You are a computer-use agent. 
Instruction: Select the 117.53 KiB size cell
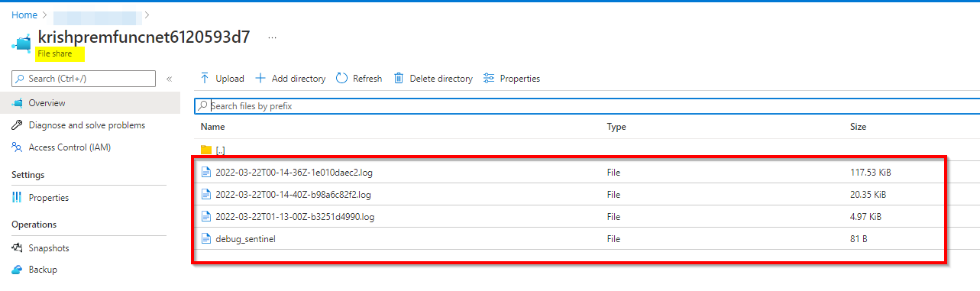tap(870, 173)
